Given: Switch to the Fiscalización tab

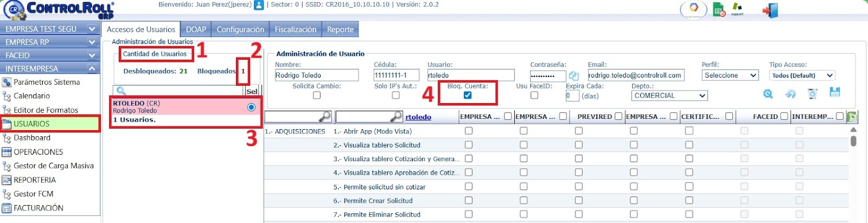Looking at the screenshot, I should pos(295,29).
